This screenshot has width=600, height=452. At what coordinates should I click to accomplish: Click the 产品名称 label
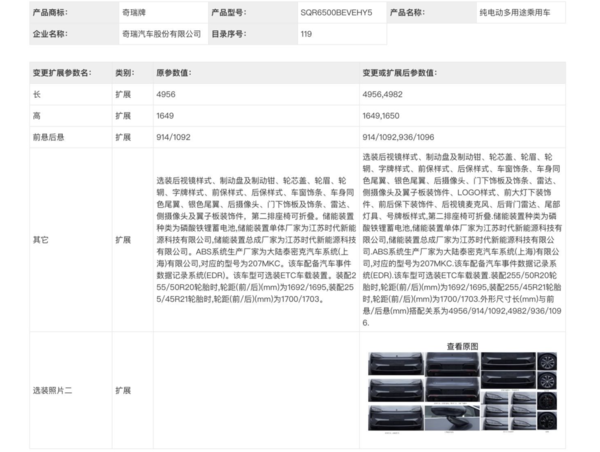point(407,13)
